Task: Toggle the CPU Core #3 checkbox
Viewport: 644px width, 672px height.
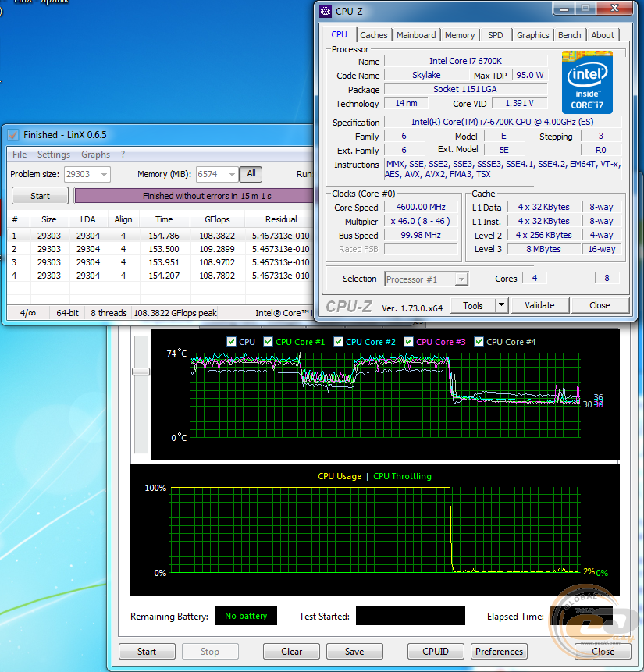Action: click(x=408, y=342)
